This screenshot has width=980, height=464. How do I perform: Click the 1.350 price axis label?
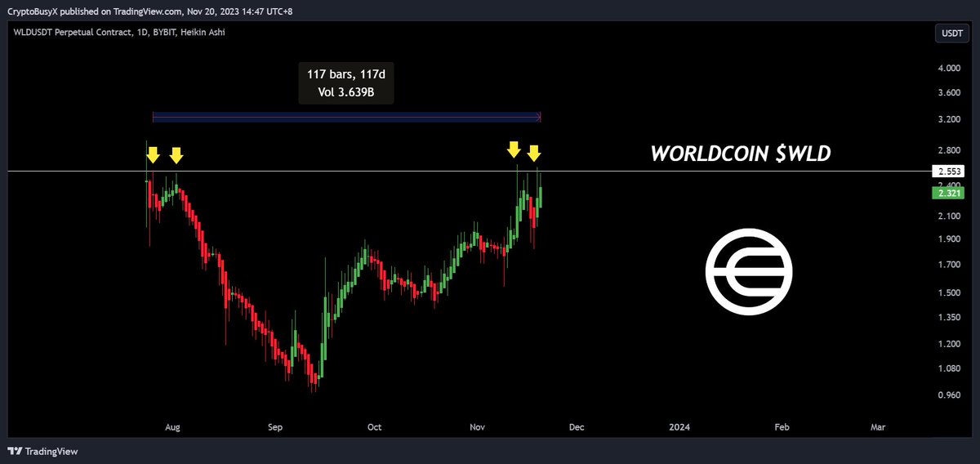[x=949, y=317]
